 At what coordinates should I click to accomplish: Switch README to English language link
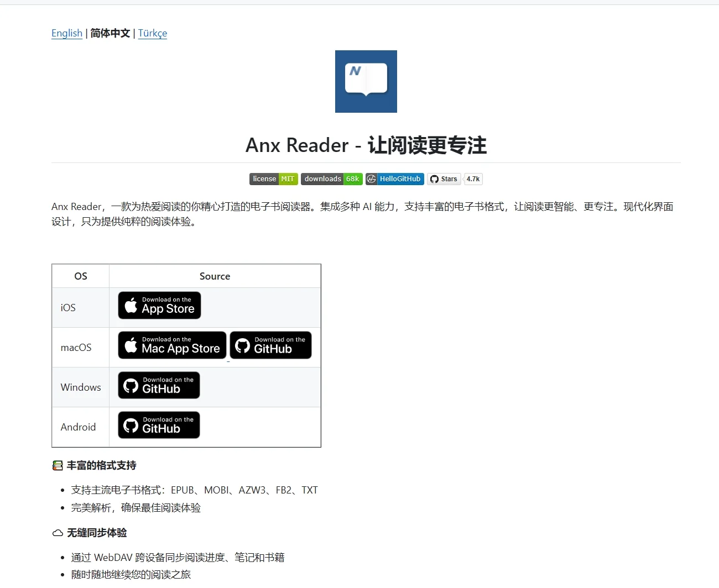point(67,33)
